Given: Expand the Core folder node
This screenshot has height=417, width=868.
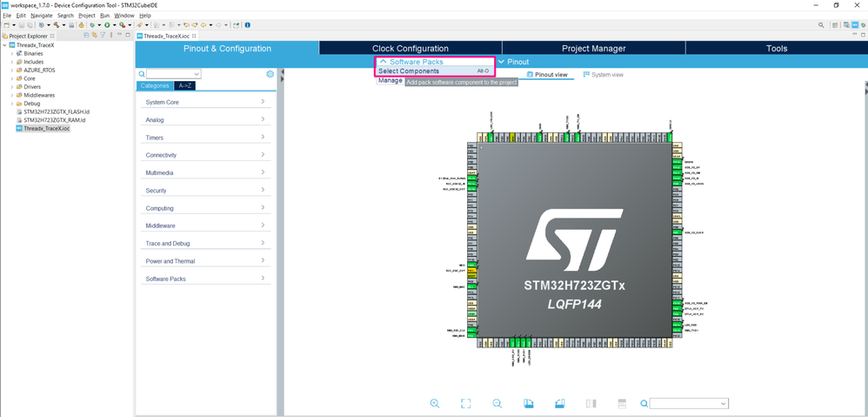Looking at the screenshot, I should tap(12, 78).
